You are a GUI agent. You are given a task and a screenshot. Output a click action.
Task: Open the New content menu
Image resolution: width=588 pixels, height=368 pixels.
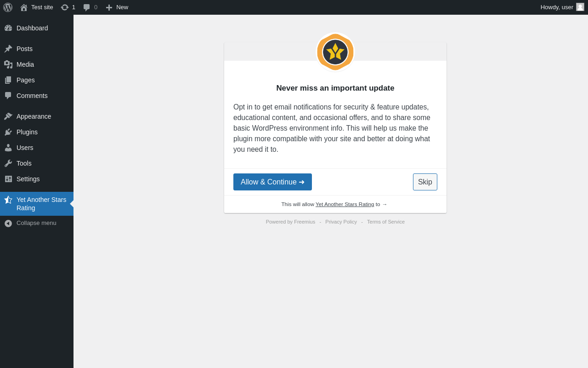[x=117, y=7]
